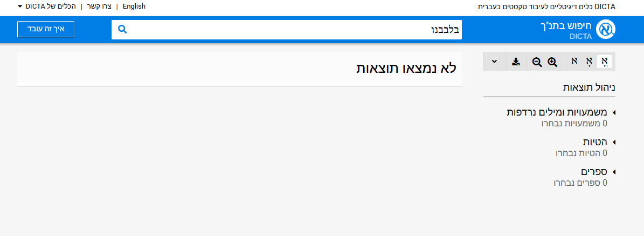This screenshot has height=236, width=644.
Task: Zoom in the results text
Action: [552, 62]
